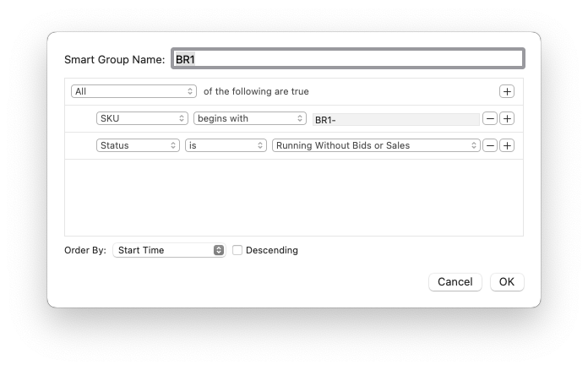
Task: Click the Cancel button
Action: (455, 282)
